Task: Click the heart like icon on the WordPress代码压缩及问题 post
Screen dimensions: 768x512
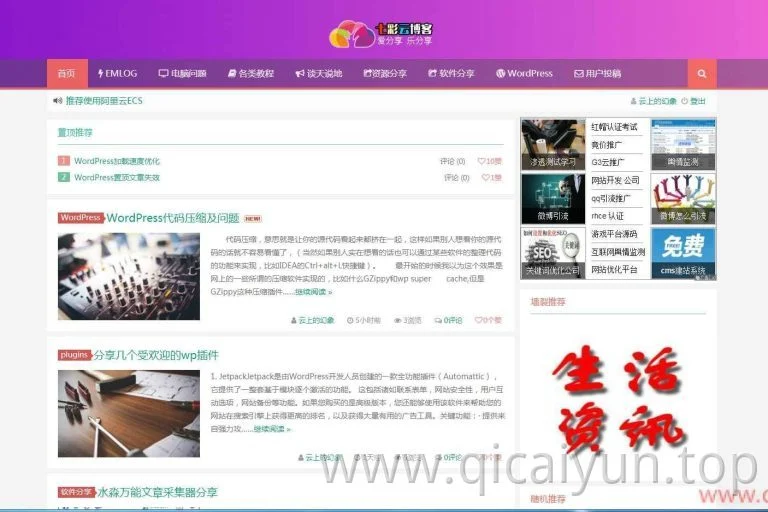Action: coord(478,320)
